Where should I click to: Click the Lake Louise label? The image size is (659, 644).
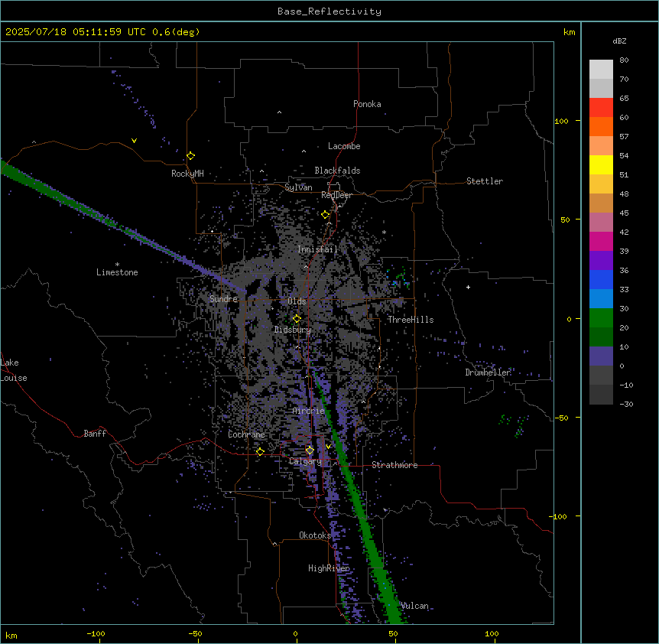pos(14,370)
